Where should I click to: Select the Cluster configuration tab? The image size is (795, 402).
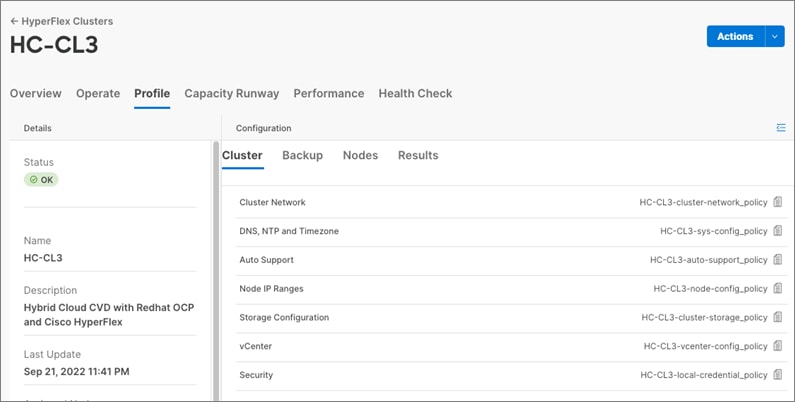242,156
